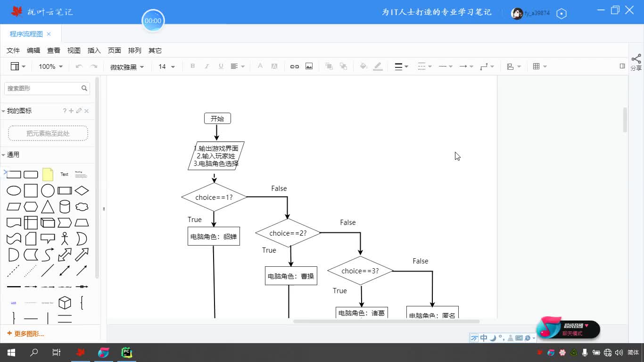Open the view layout dropdown

click(18, 66)
